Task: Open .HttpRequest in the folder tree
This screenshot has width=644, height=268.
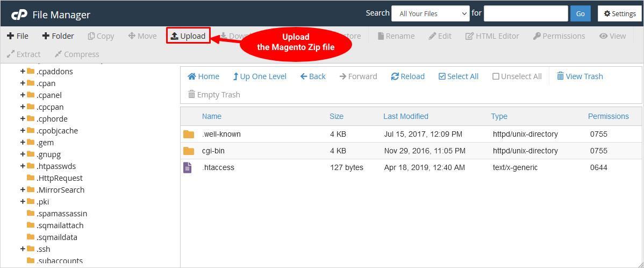Action: pyautogui.click(x=60, y=178)
